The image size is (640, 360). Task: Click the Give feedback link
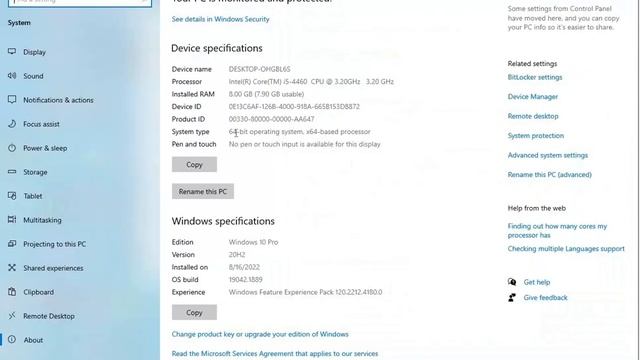pos(545,298)
